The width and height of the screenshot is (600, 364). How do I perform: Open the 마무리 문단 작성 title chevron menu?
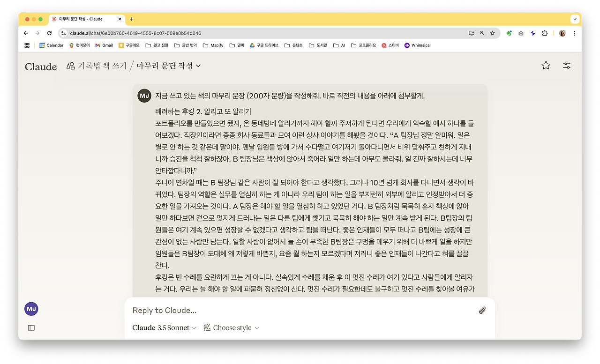point(197,66)
